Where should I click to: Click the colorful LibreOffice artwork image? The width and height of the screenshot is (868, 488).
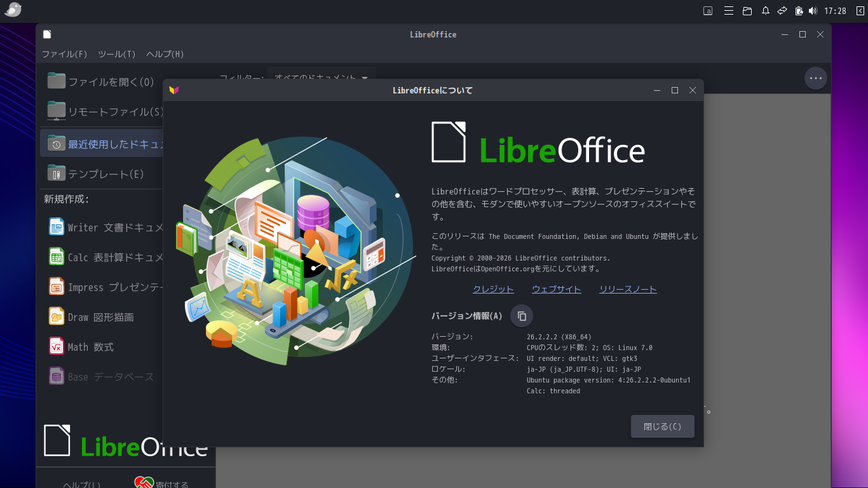click(297, 250)
